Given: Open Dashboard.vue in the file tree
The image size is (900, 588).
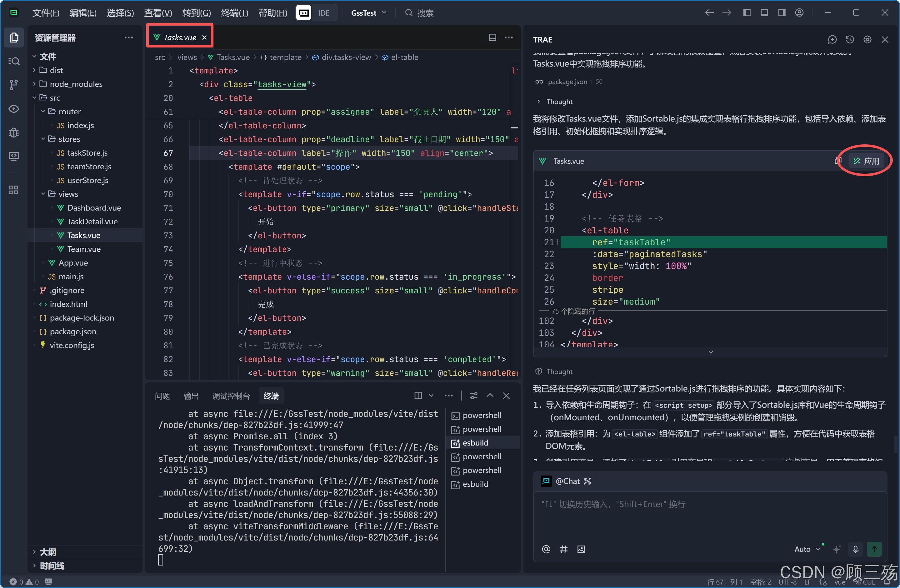Looking at the screenshot, I should pos(94,207).
